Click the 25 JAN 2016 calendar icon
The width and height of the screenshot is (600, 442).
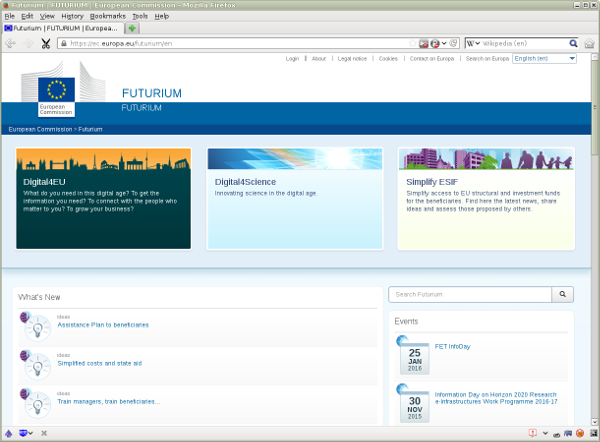coord(414,357)
